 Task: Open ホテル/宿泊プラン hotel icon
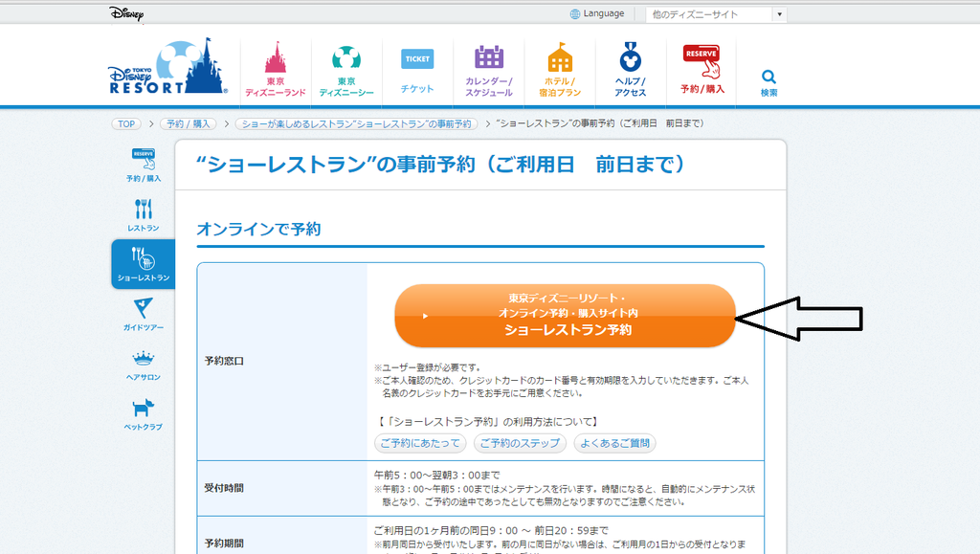560,57
